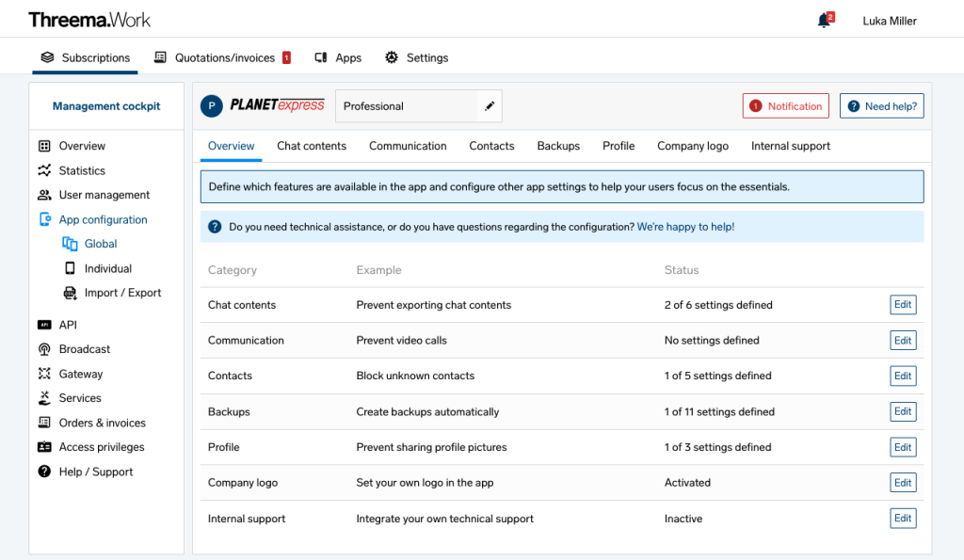Open the Quotations/invoices tab
The image size is (964, 560).
click(222, 57)
